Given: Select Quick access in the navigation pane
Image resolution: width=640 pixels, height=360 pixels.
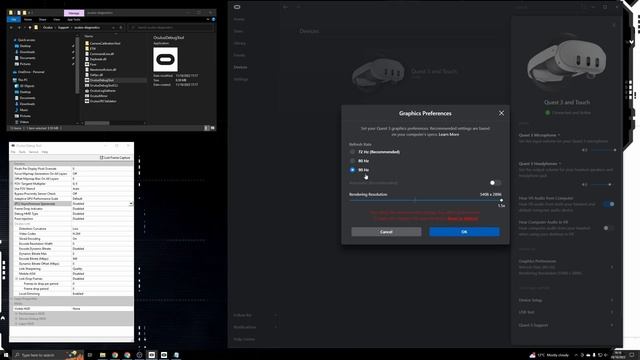Looking at the screenshot, I should (x=27, y=40).
